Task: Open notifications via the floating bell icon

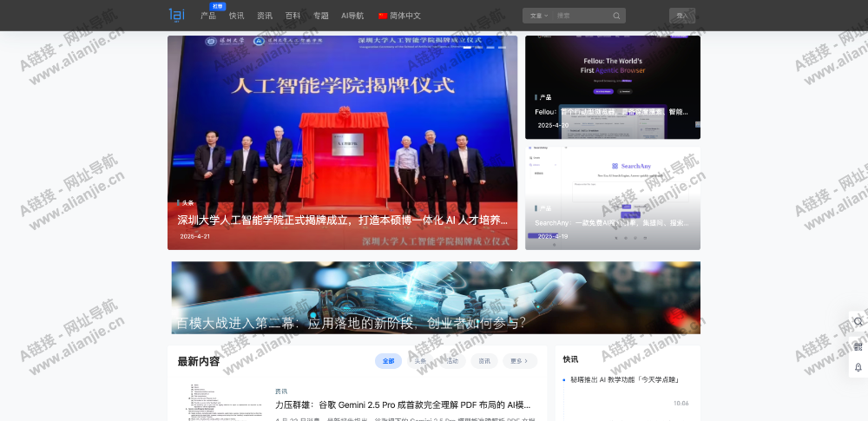Action: (x=858, y=367)
